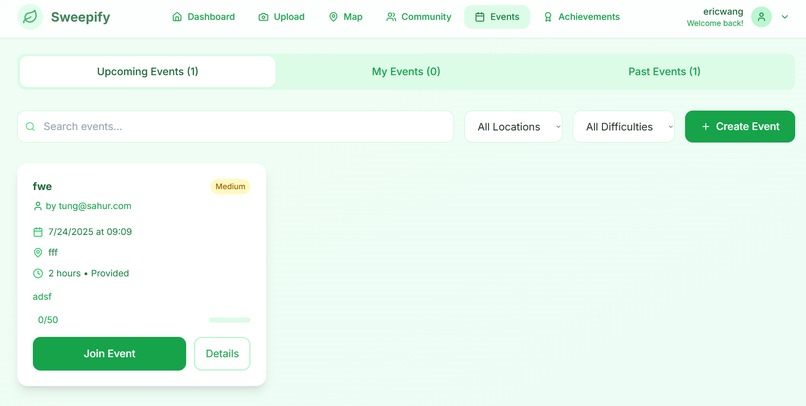Switch to the Upcoming Events (1) tab
806x406 pixels.
point(148,71)
